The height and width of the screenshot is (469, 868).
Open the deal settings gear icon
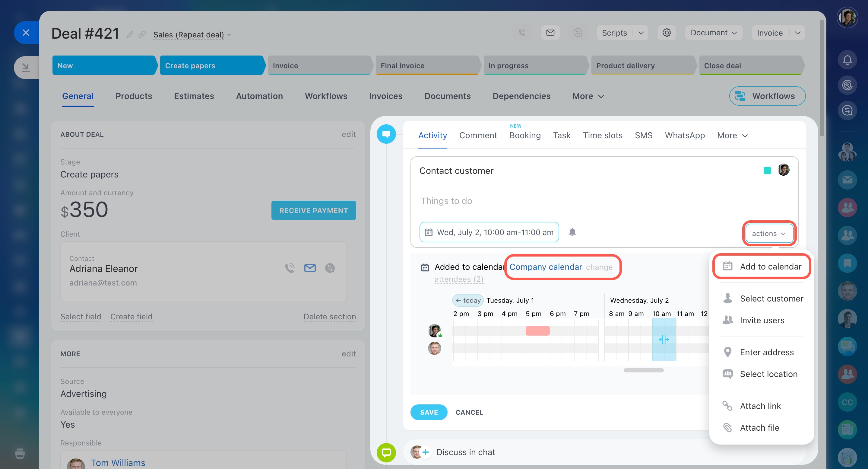tap(667, 33)
